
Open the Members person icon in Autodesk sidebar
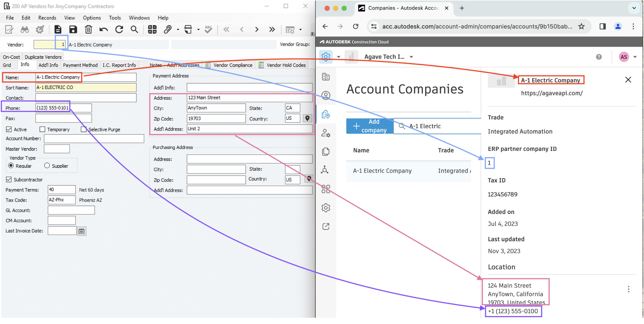(326, 95)
